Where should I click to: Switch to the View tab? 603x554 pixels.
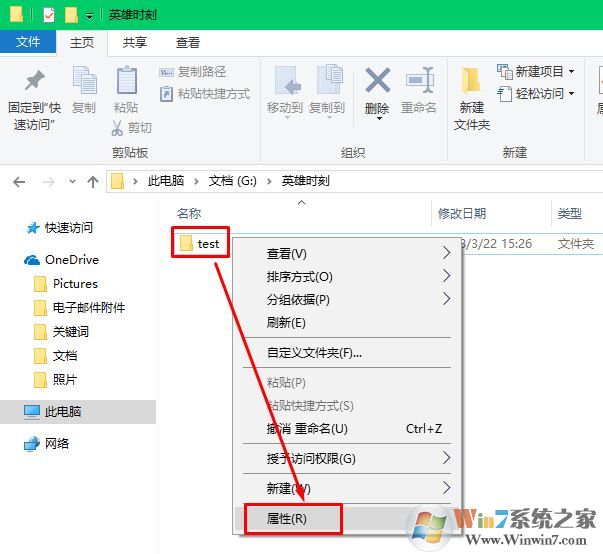pos(188,42)
